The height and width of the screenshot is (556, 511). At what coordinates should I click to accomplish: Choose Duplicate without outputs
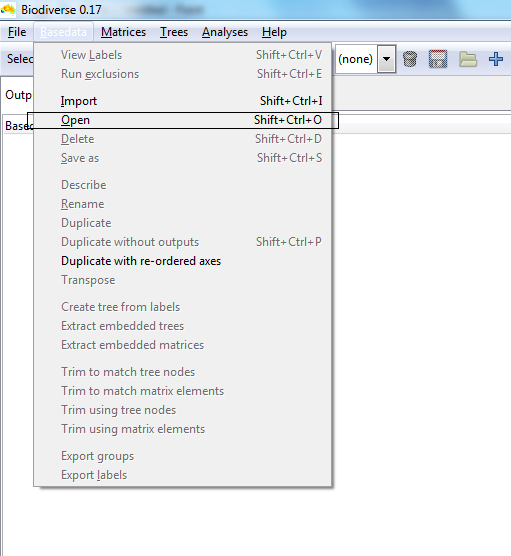point(183,242)
